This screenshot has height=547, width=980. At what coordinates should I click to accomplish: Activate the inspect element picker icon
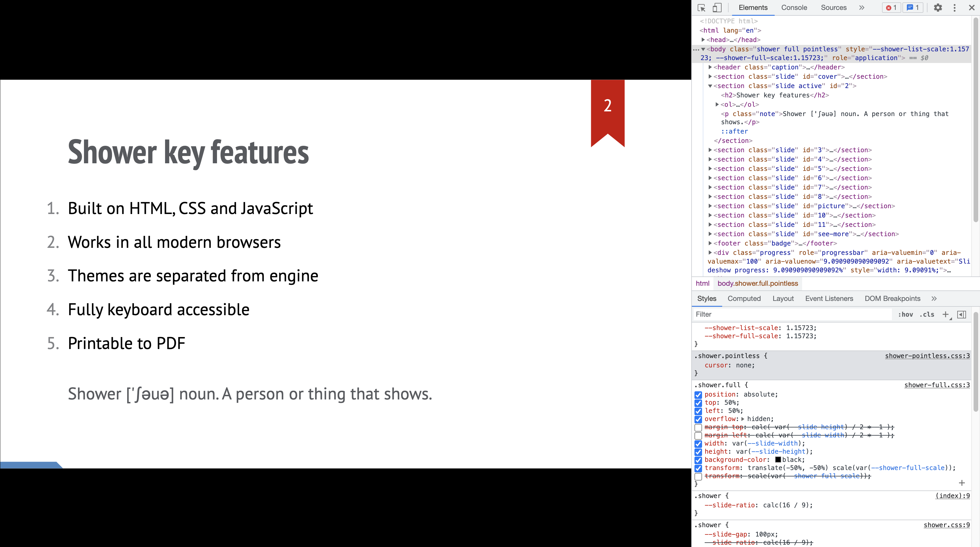pyautogui.click(x=701, y=8)
